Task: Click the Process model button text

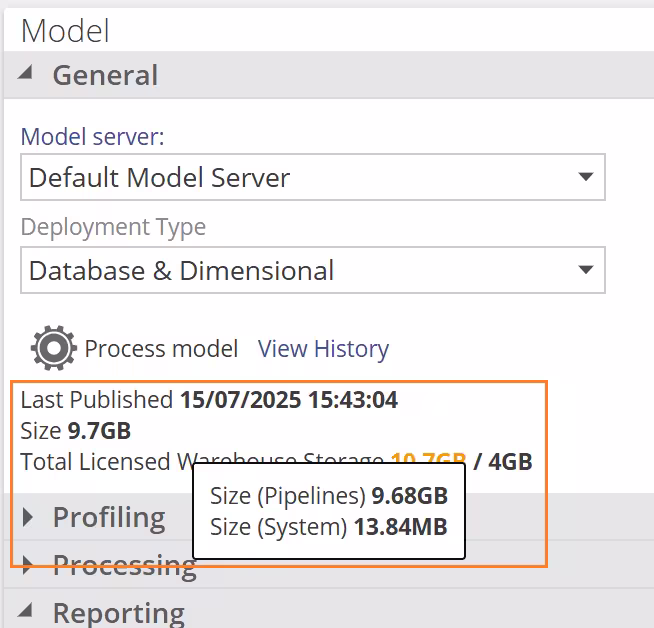Action: point(161,349)
